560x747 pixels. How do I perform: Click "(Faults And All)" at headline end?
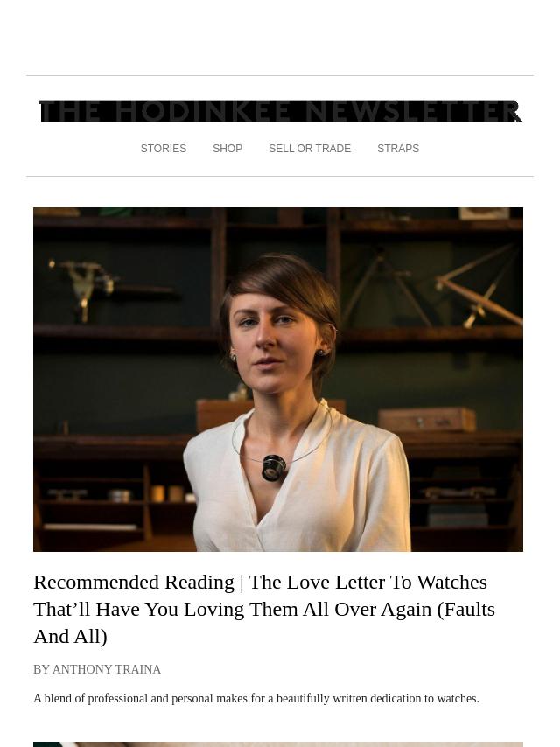[x=264, y=623]
